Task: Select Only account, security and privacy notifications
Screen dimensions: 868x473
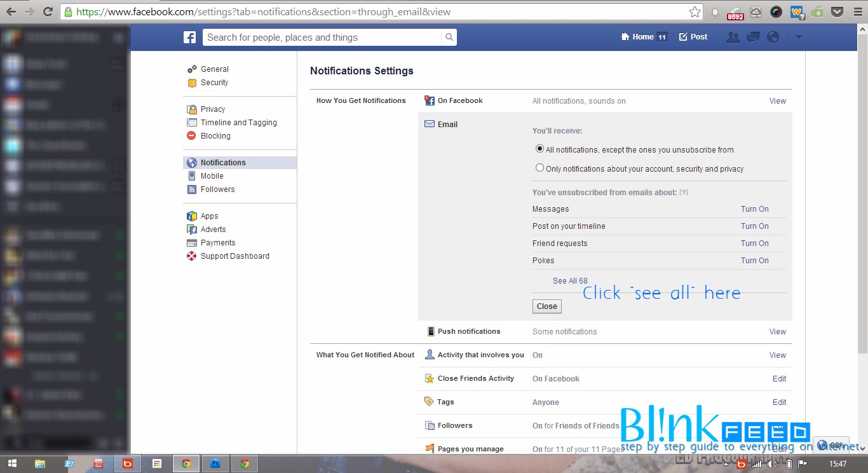Action: (539, 168)
